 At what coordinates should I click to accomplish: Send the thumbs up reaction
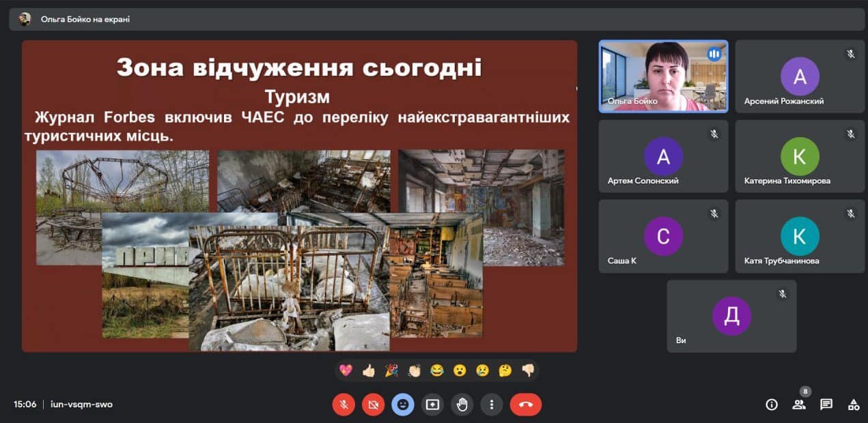[369, 370]
